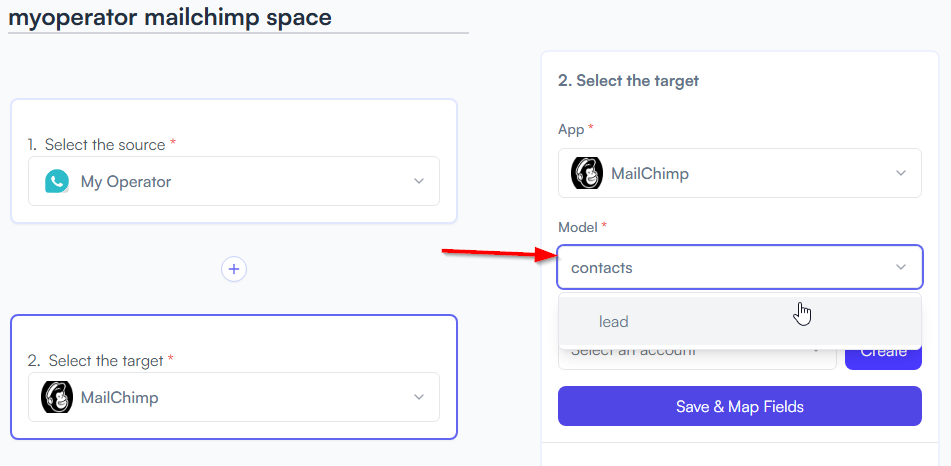Click the Select the target panel heading
Viewport: 951px width, 466px height.
pos(628,81)
